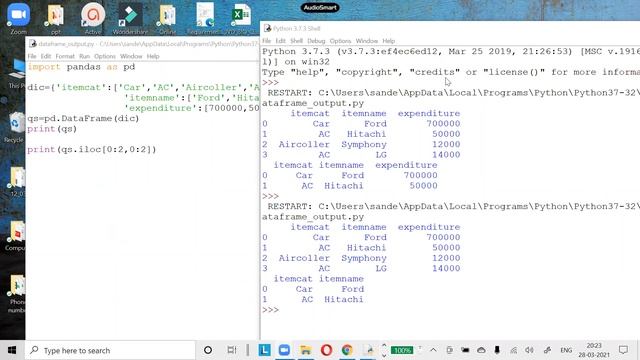Screen dimensions: 640x360
Task: Open Debug menu in Python Shell
Action: pos(316,41)
